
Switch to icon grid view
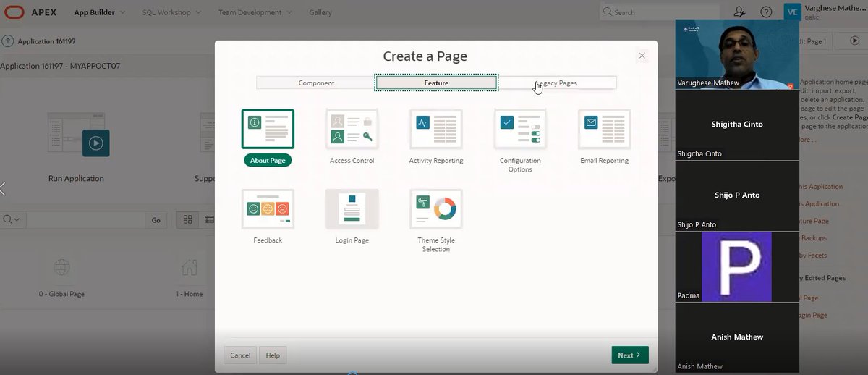tap(187, 219)
